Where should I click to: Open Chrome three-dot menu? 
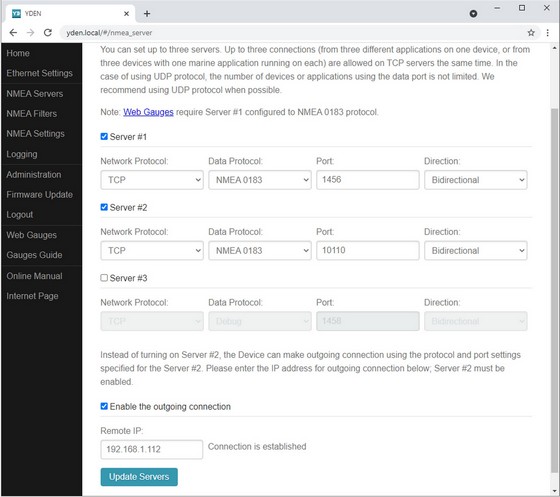[548, 33]
